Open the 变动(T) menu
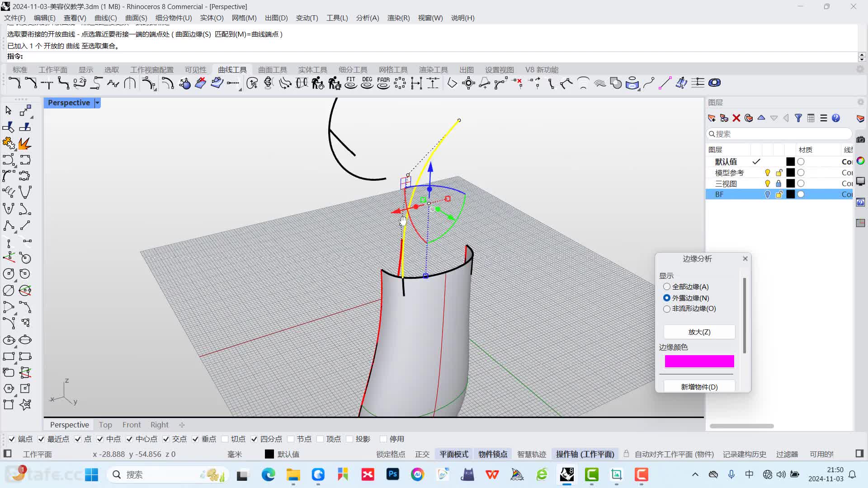The image size is (868, 488). (x=307, y=18)
